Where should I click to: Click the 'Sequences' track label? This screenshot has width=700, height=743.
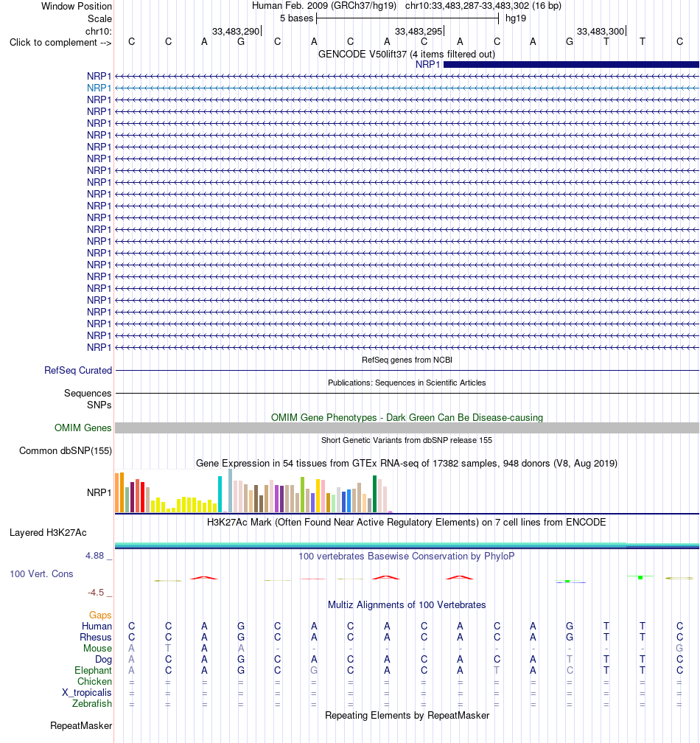(x=88, y=393)
